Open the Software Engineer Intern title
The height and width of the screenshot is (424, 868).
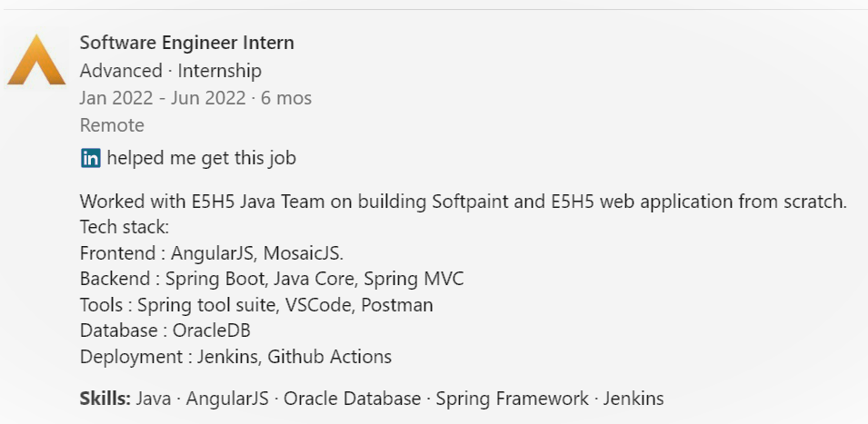click(187, 43)
